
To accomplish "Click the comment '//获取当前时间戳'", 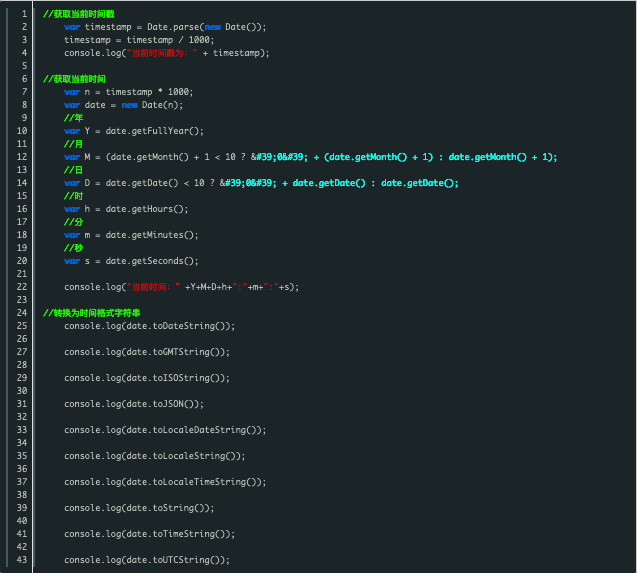I will point(79,14).
